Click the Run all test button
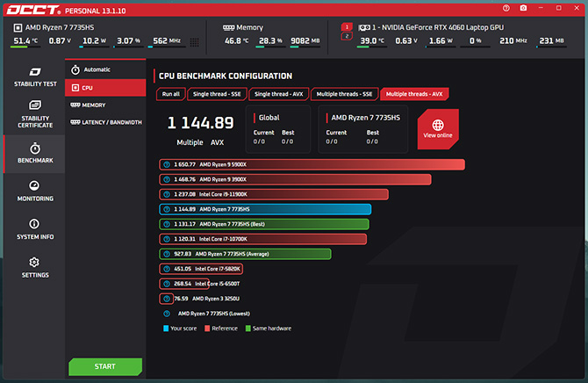 click(170, 94)
